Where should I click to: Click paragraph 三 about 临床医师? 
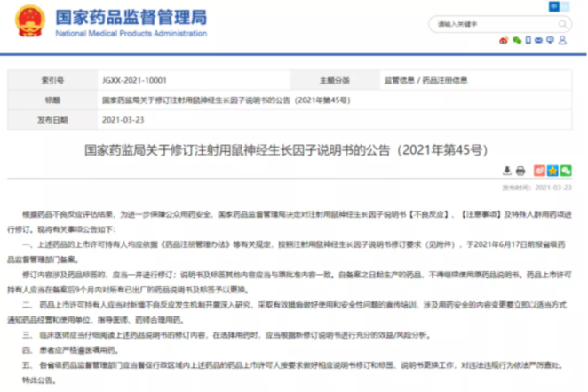pyautogui.click(x=226, y=335)
